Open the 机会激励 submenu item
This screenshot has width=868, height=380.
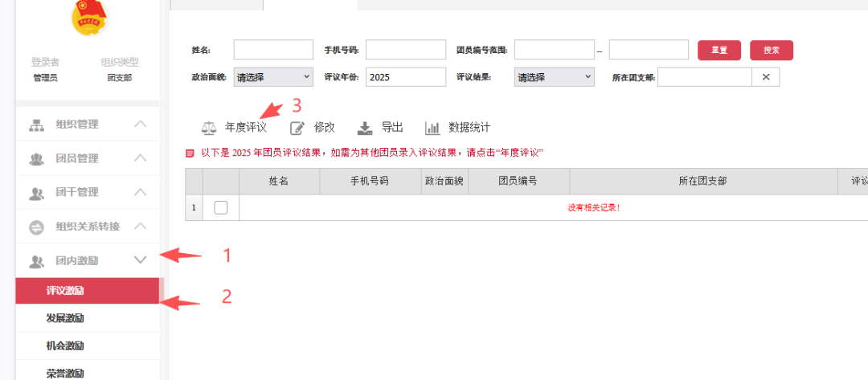coord(65,345)
